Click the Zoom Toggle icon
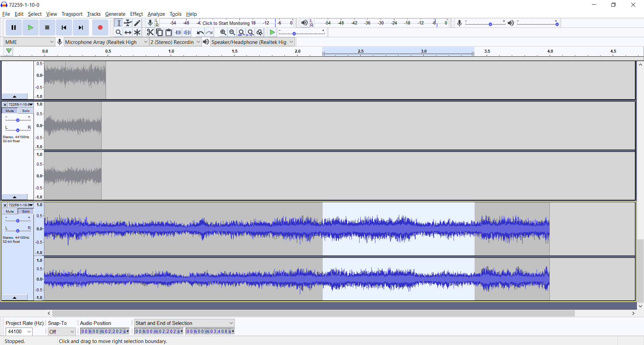This screenshot has height=345, width=644. pos(260,32)
